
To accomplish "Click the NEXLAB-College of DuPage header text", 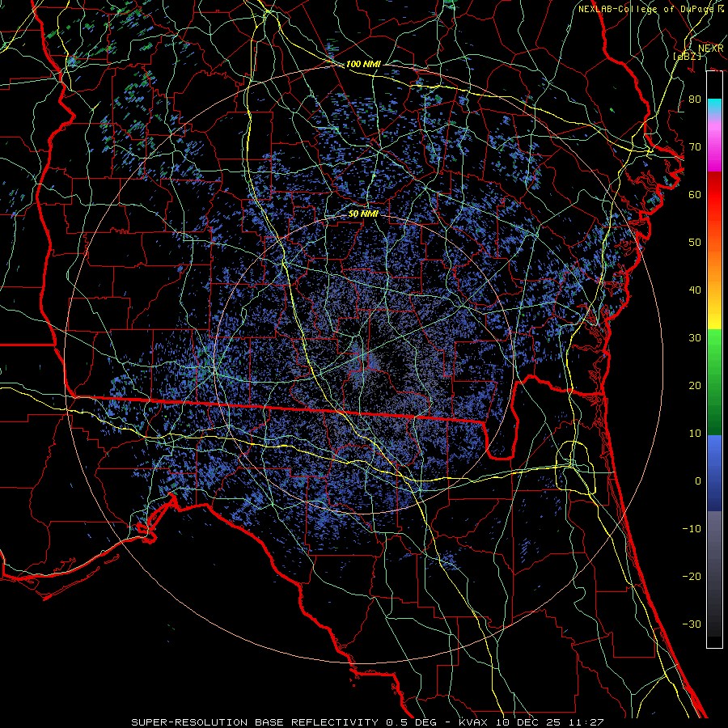I will click(647, 9).
